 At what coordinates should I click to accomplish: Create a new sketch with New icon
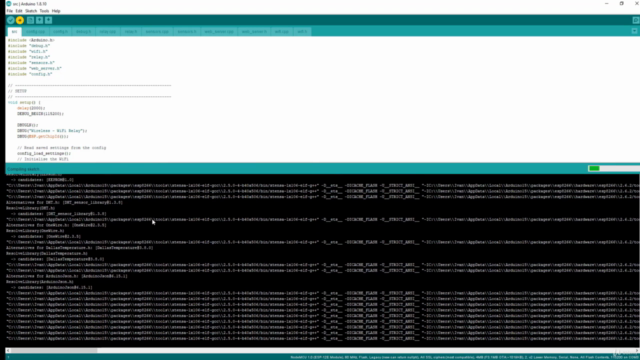pyautogui.click(x=30, y=20)
